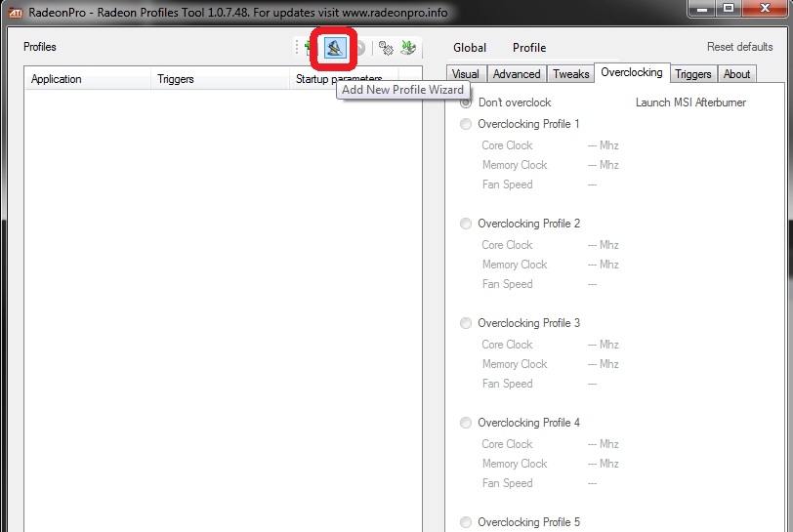Click Profile 2 Memory Clock '--- Mhz' value
This screenshot has width=793, height=532.
[603, 265]
